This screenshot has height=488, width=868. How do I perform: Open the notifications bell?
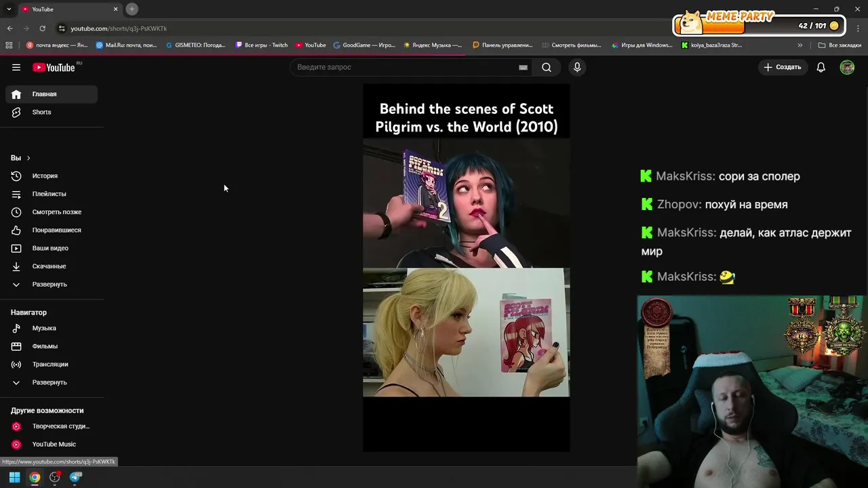coord(821,67)
